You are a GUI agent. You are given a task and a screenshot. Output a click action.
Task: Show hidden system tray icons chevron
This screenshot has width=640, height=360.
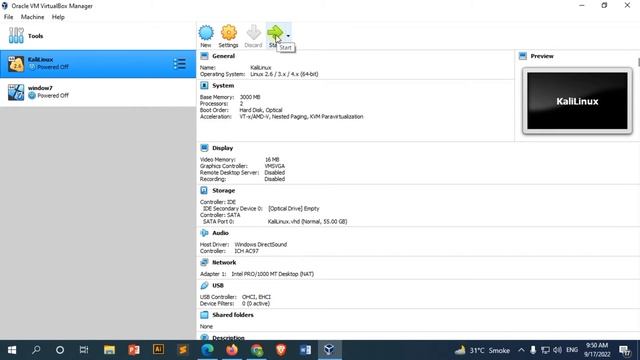pyautogui.click(x=521, y=350)
